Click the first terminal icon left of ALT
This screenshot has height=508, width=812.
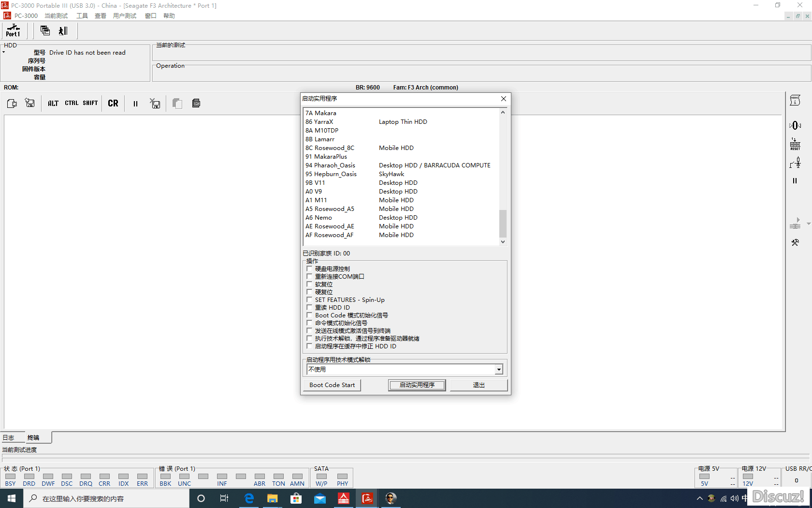12,103
